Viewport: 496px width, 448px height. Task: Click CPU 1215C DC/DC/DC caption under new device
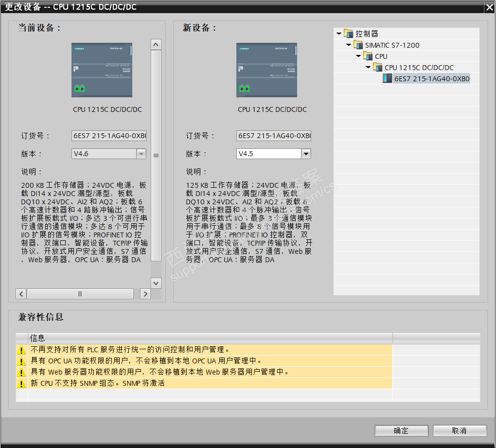click(x=272, y=109)
